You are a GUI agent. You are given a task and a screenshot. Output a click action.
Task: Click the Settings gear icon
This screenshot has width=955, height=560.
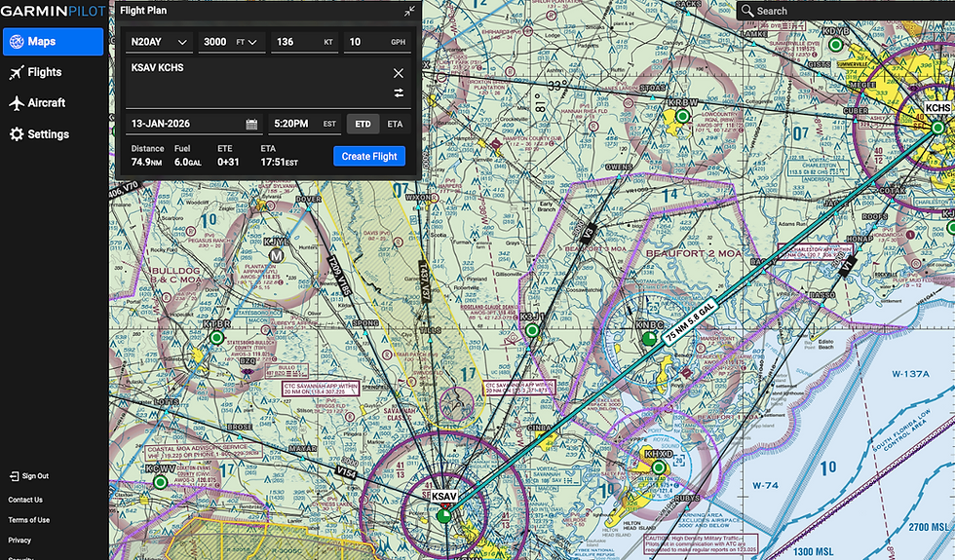(17, 134)
